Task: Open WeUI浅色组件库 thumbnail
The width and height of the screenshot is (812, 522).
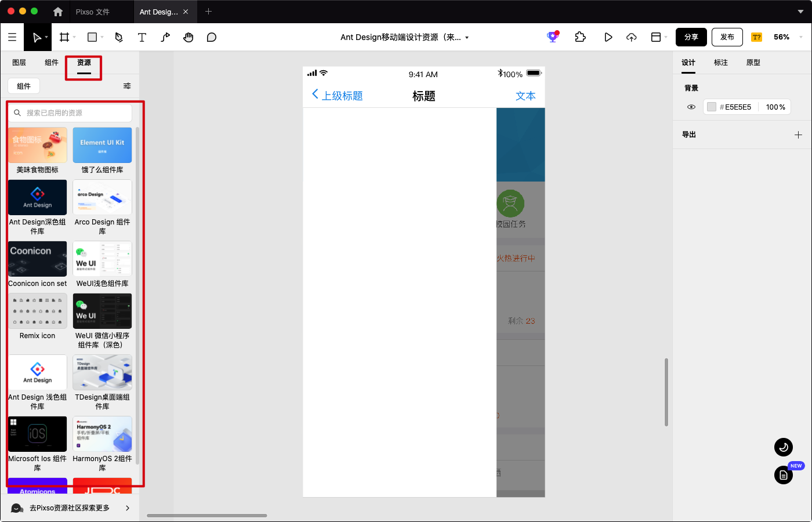Action: pos(102,259)
